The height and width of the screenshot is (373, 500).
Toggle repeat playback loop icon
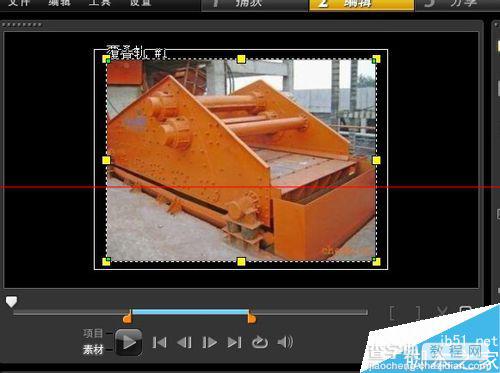pos(260,342)
